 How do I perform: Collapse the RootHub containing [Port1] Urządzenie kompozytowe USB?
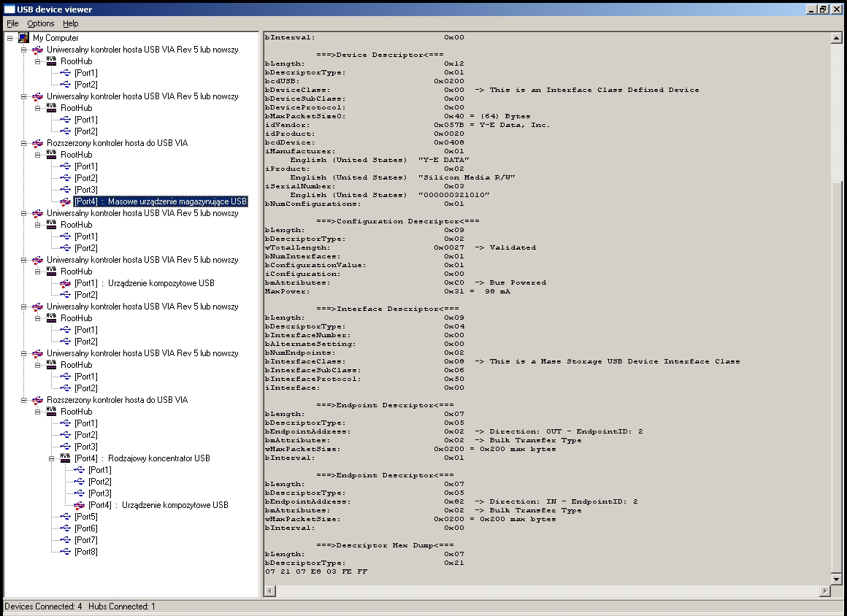38,272
